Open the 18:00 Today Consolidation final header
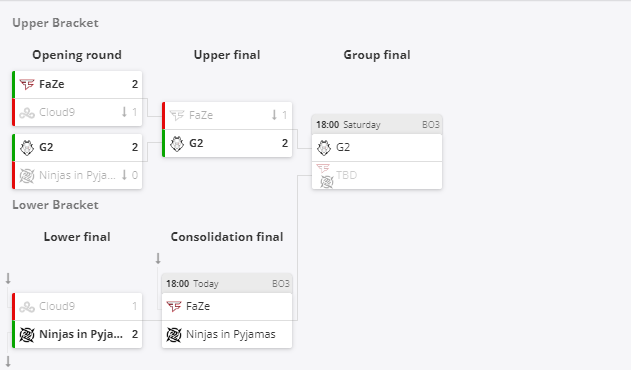The height and width of the screenshot is (370, 631). (x=227, y=283)
